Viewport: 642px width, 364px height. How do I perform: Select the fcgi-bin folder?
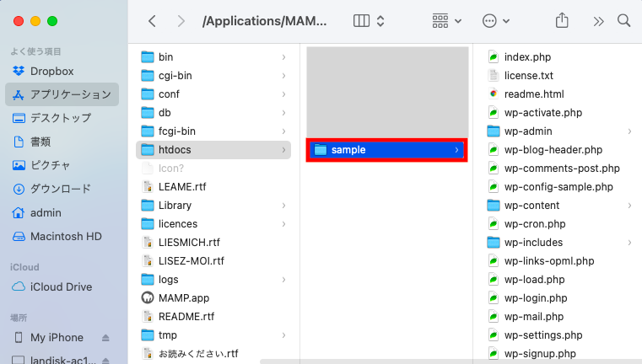tap(213, 131)
